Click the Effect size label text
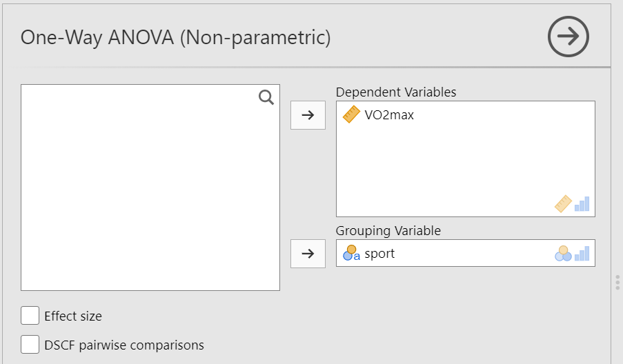The image size is (623, 364). (x=73, y=316)
